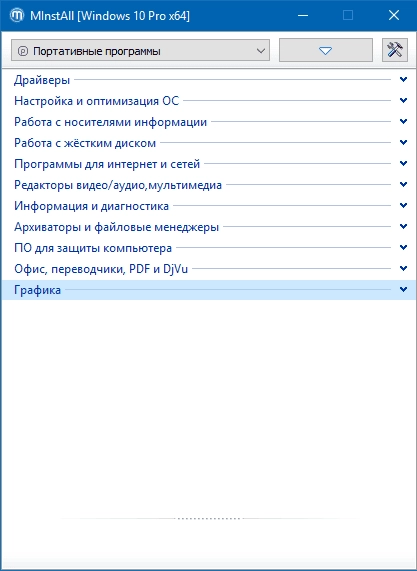Click the dotted splitter grip handle
Image resolution: width=417 pixels, height=571 pixels.
(x=208, y=518)
